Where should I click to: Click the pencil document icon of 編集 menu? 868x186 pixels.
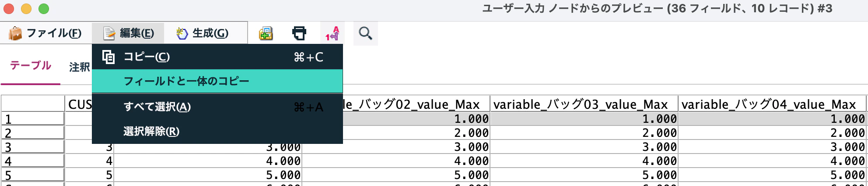[x=109, y=33]
